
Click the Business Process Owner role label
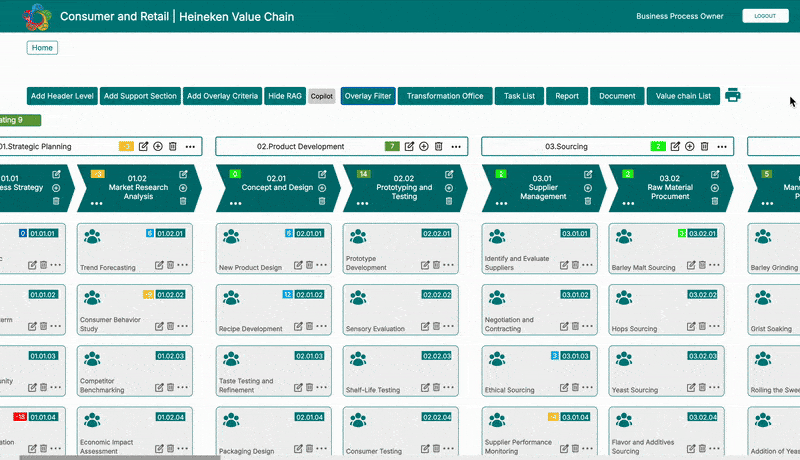(x=680, y=16)
